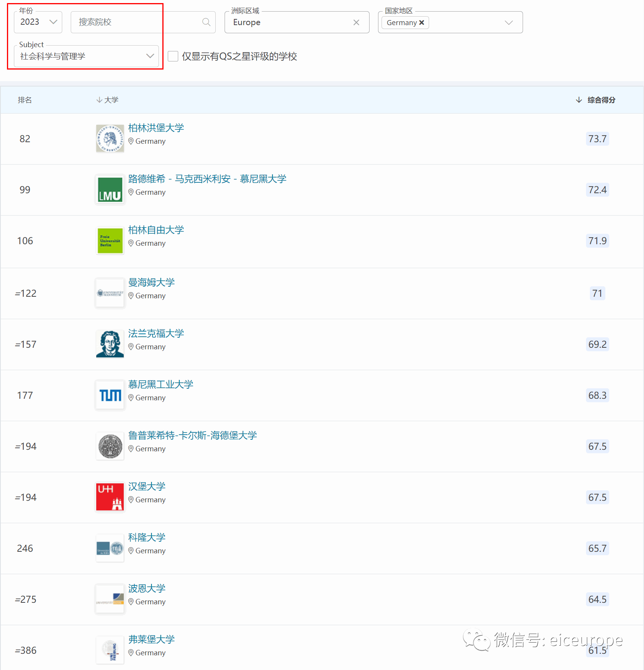Screen dimensions: 644x670
Task: Click the red UHH logo
Action: pos(110,497)
